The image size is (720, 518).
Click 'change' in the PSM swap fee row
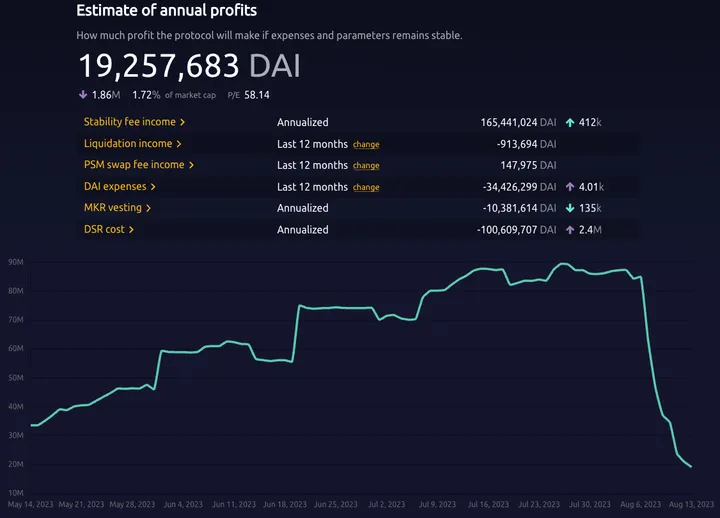[366, 165]
